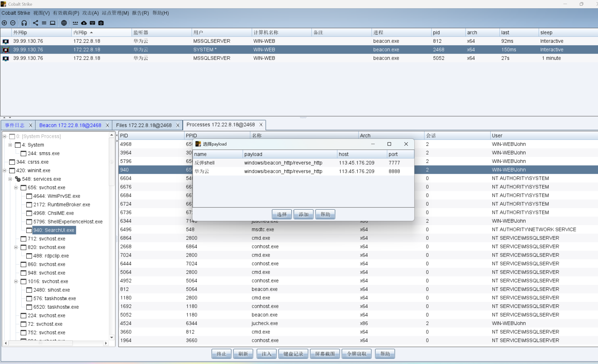The image size is (598, 364).
Task: Open the 有效载荷(P) menu
Action: [x=66, y=13]
